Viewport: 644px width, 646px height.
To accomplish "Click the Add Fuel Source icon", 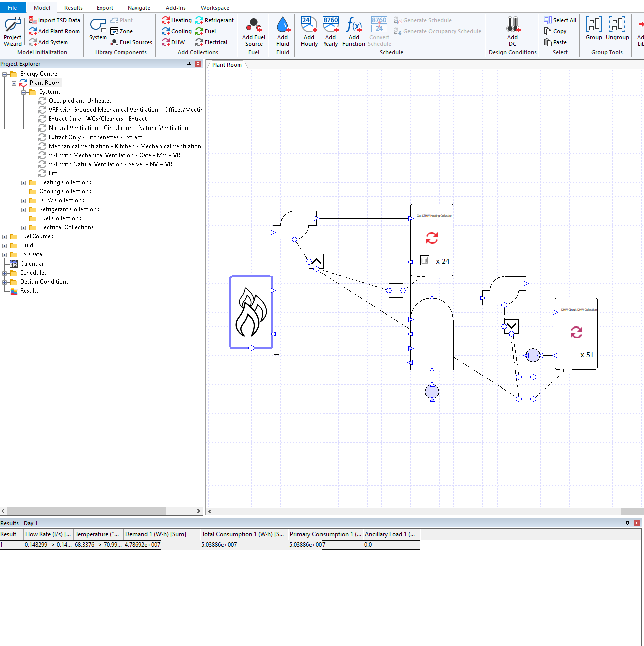I will pyautogui.click(x=254, y=25).
